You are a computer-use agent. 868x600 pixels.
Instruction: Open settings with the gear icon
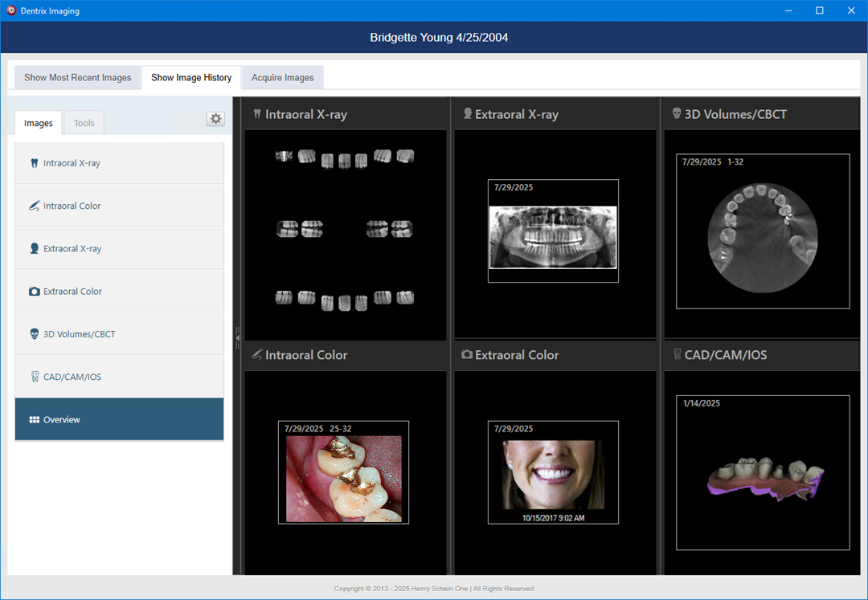point(216,118)
